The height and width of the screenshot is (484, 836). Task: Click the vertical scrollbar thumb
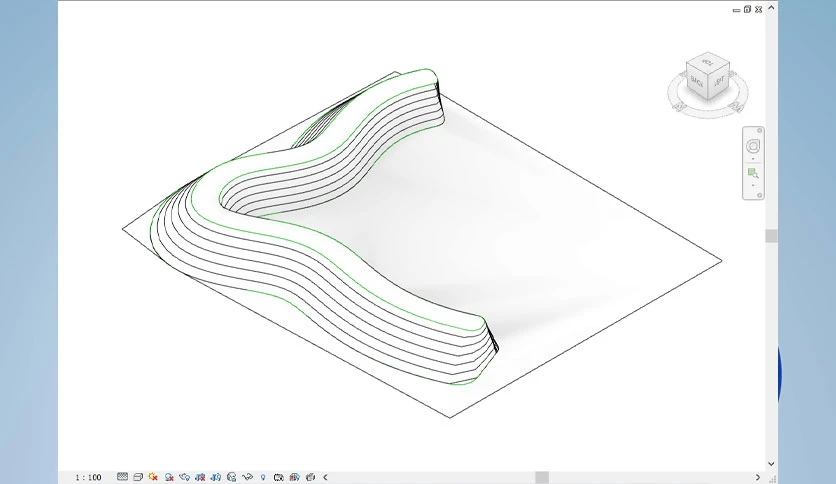coord(771,236)
